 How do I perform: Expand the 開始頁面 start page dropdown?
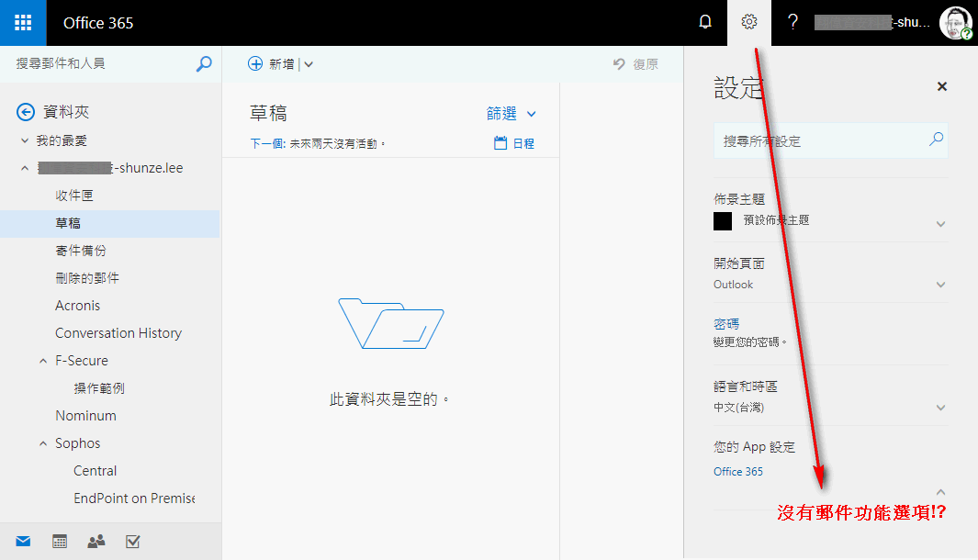pyautogui.click(x=940, y=285)
